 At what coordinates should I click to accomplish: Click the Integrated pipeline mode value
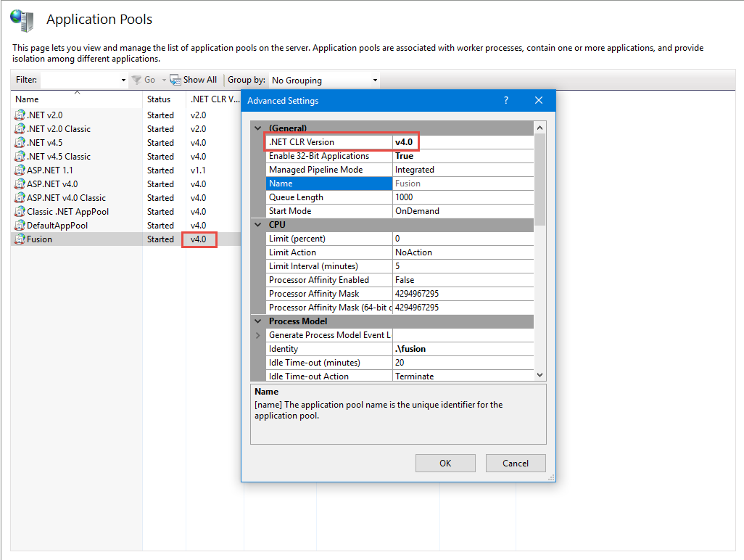415,170
